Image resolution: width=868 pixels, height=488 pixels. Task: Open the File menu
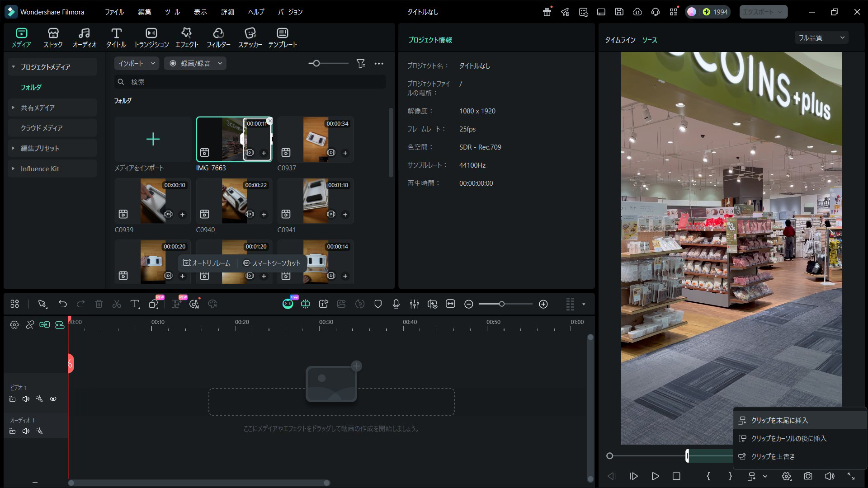pyautogui.click(x=114, y=12)
